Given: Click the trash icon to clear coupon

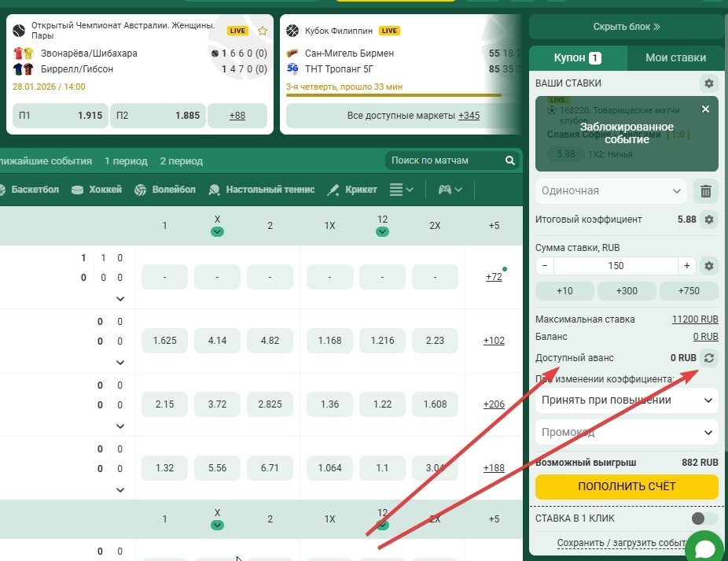Looking at the screenshot, I should [x=706, y=190].
